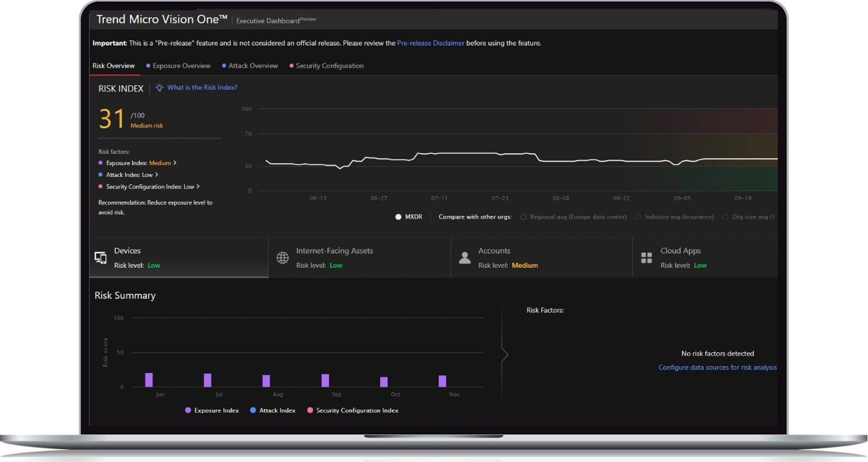Click the Oct exposure bar
The width and height of the screenshot is (868, 462).
(384, 382)
